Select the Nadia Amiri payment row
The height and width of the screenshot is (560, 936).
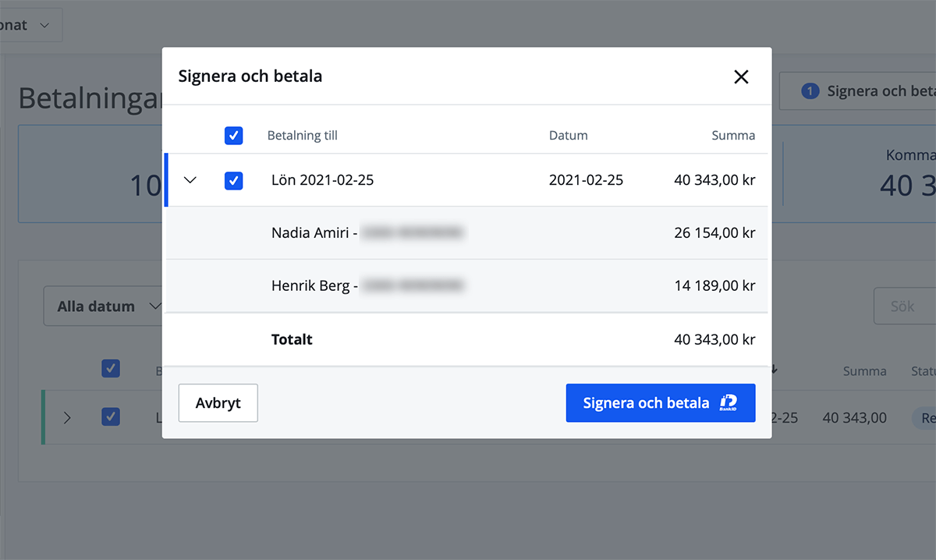[466, 232]
